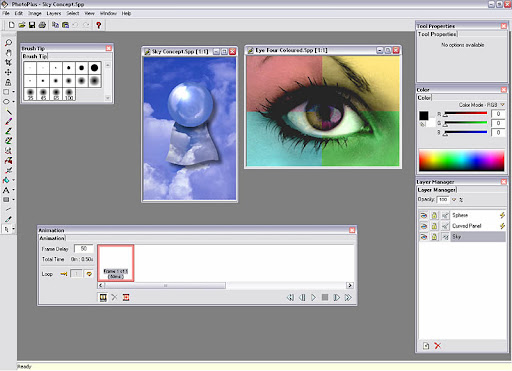Click the Paste toolbar icon

pyautogui.click(x=66, y=25)
